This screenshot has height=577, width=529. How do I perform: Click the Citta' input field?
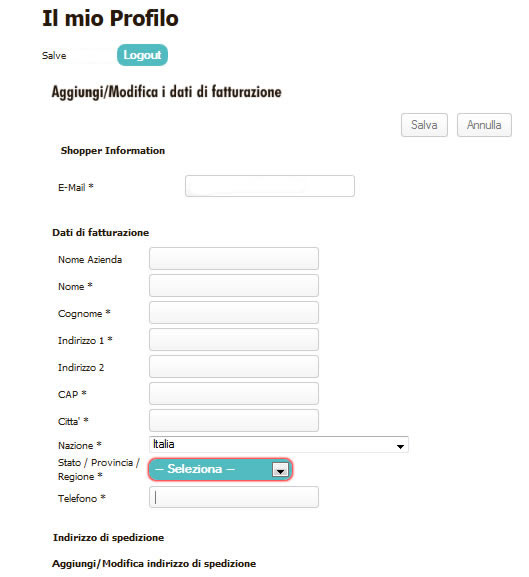point(234,421)
